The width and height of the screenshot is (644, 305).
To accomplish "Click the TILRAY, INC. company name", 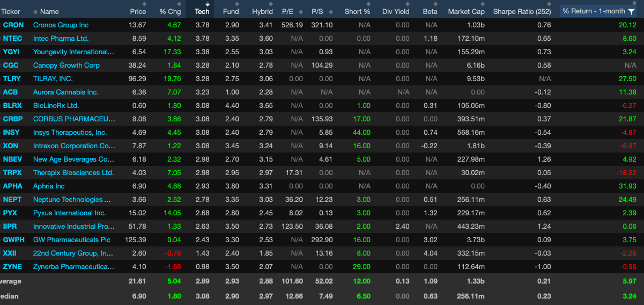I will click(53, 79).
